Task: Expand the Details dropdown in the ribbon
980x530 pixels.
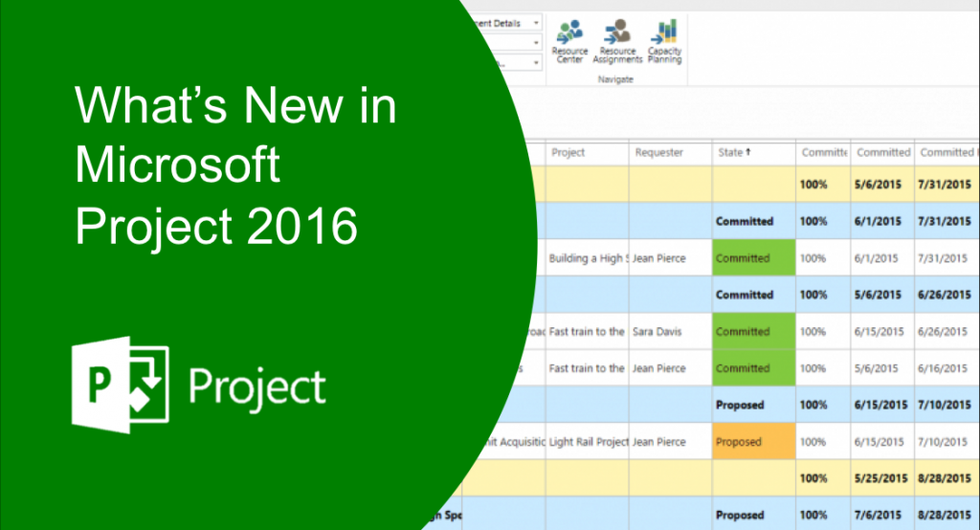Action: tap(532, 21)
